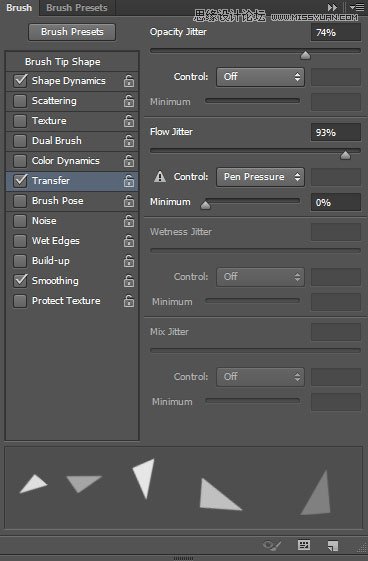
Task: Toggle the live tip brush preview icon
Action: point(271,545)
